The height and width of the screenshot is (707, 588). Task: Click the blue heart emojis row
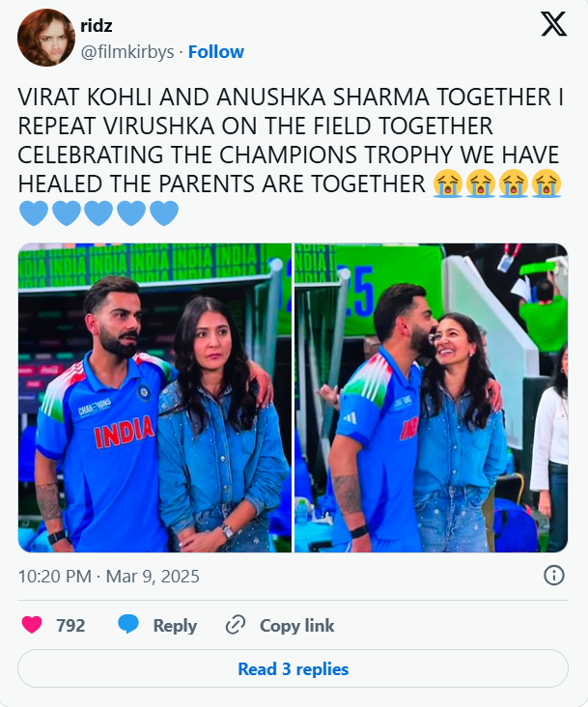coord(98,212)
